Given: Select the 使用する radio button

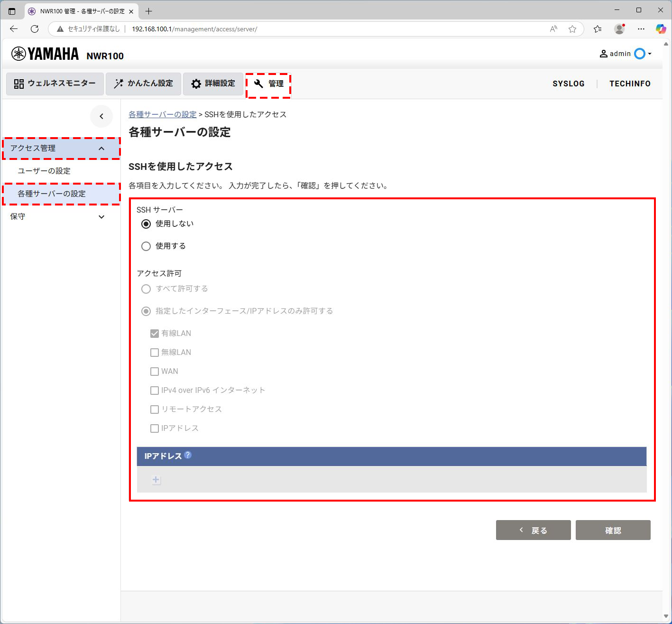Looking at the screenshot, I should tap(146, 246).
